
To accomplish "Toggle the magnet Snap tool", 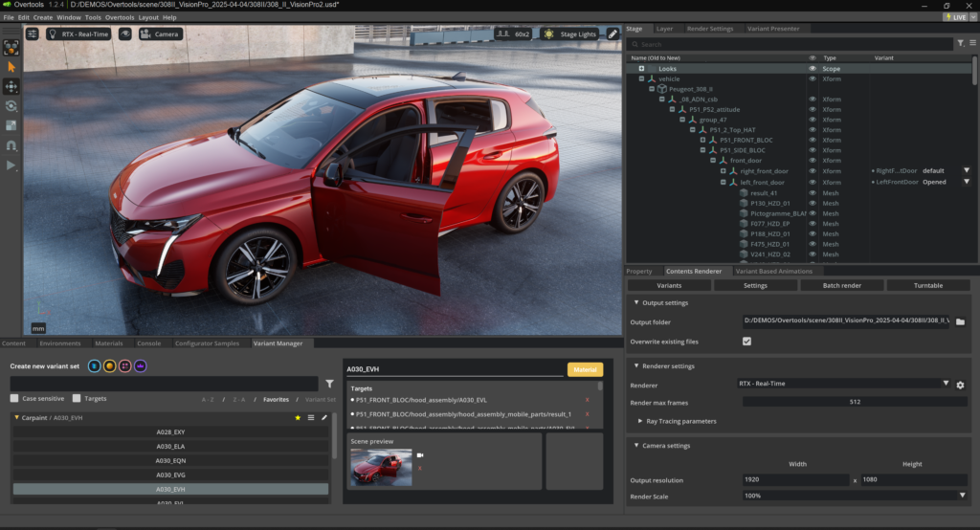I will [11, 145].
